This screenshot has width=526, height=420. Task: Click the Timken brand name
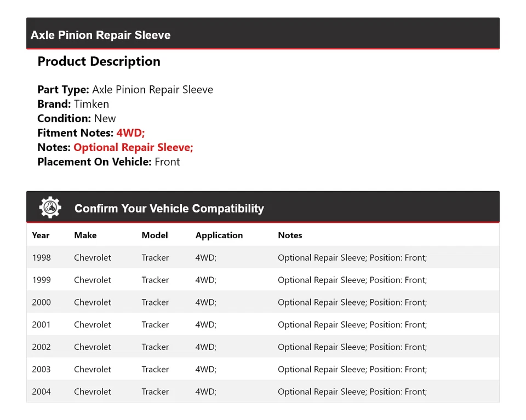coord(92,104)
